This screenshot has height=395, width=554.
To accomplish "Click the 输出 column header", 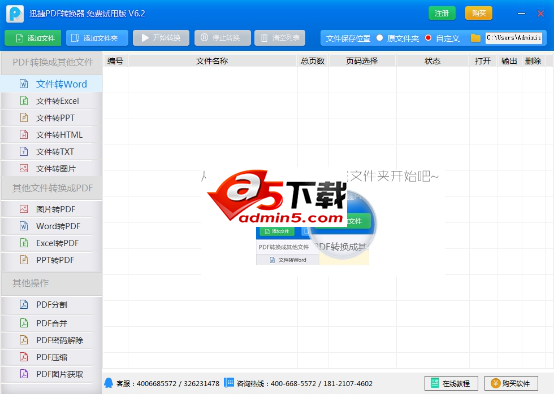I will (x=509, y=61).
